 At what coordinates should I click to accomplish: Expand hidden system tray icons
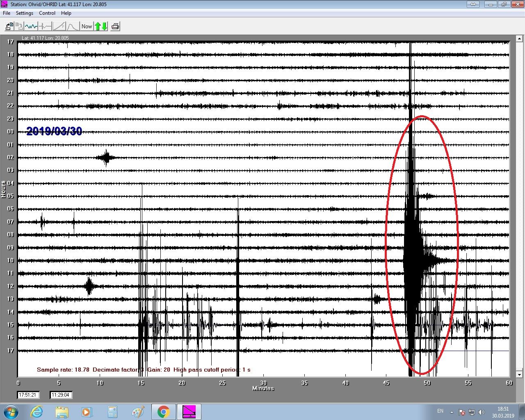tap(452, 411)
